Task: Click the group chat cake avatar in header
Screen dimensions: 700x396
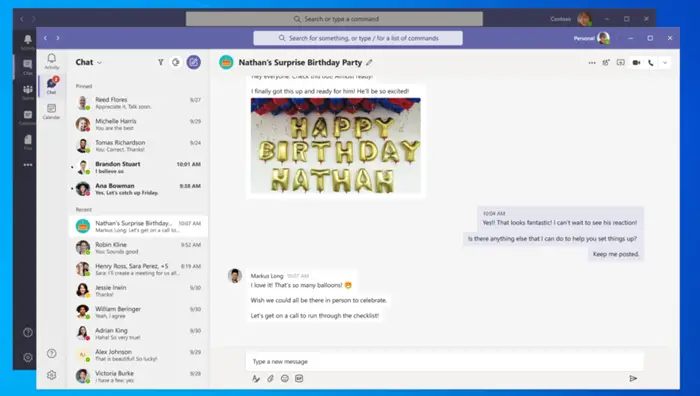Action: (x=226, y=63)
